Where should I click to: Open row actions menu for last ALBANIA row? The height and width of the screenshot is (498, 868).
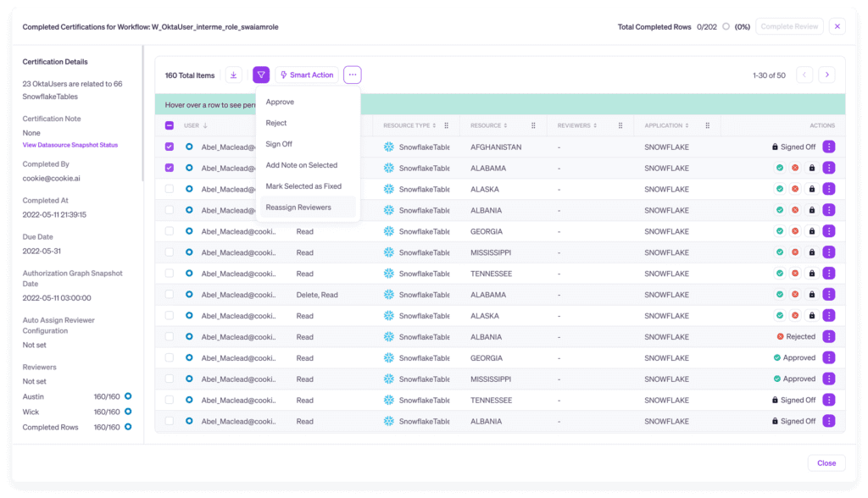coord(829,421)
